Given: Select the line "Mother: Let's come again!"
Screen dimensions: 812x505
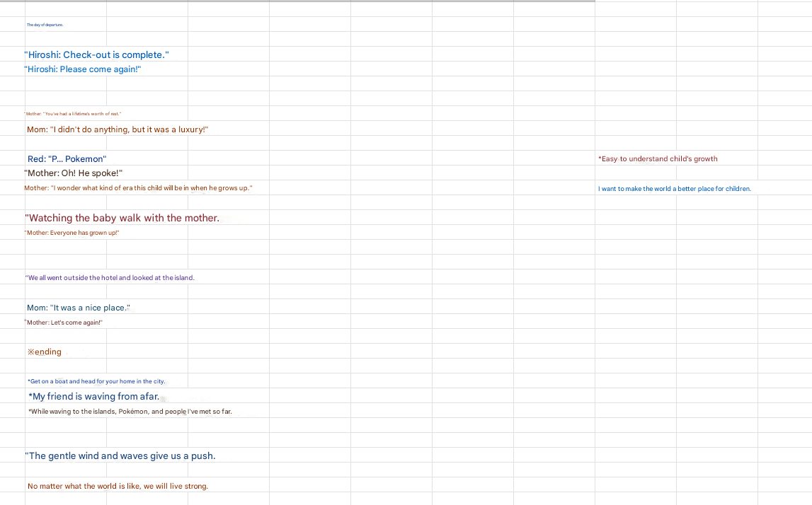Looking at the screenshot, I should pyautogui.click(x=63, y=323).
